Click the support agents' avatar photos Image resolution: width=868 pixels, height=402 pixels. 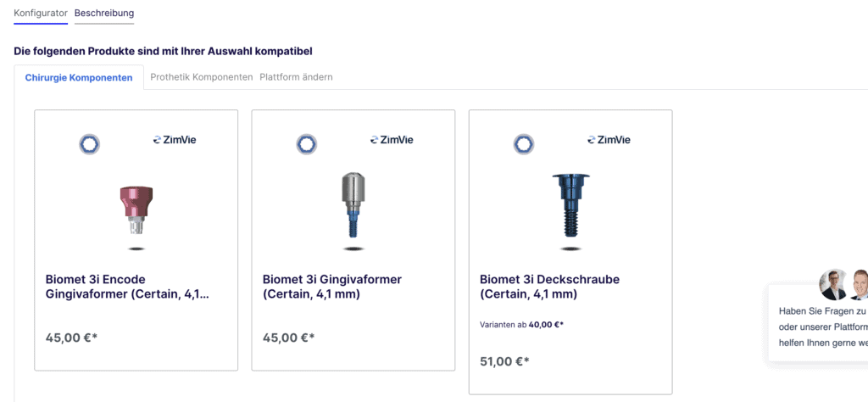(843, 285)
